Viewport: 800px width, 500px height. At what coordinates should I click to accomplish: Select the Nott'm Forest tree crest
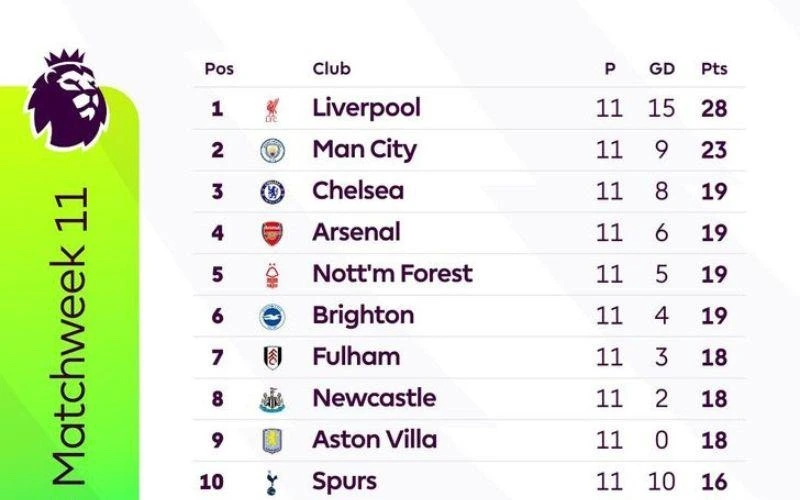point(272,276)
